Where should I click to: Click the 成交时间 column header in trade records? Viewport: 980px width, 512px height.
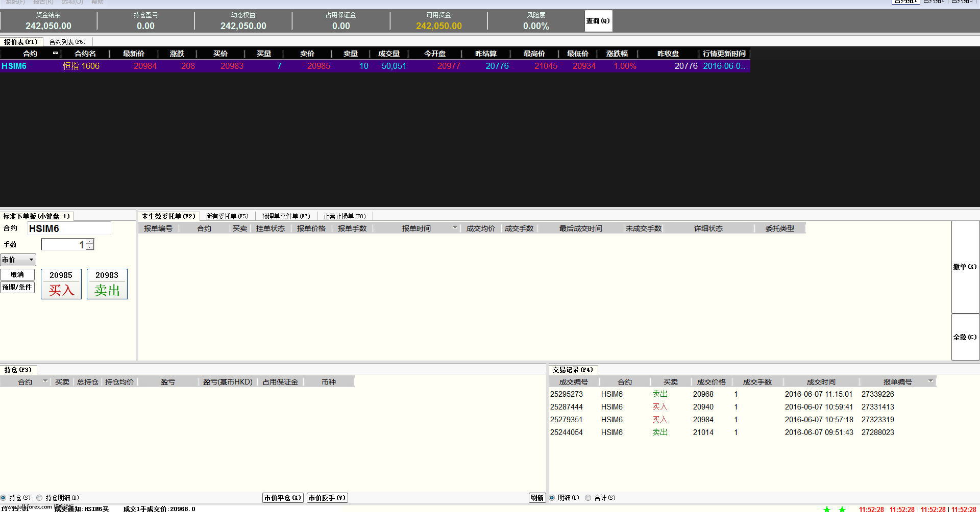821,382
